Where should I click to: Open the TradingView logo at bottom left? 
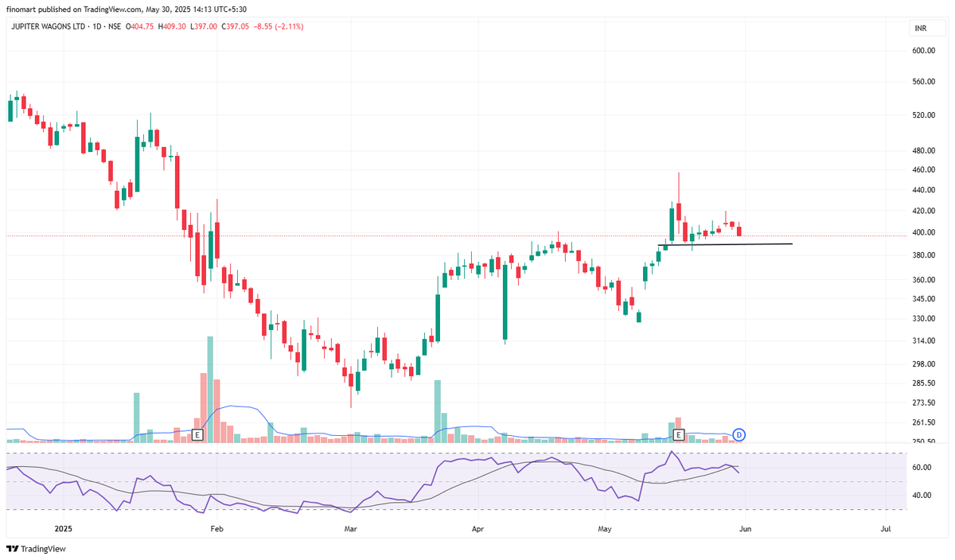pos(37,549)
